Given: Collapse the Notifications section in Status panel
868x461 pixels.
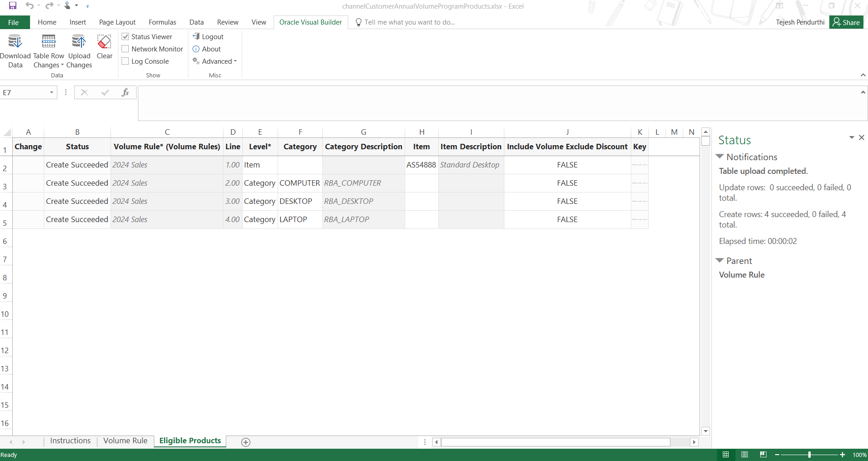Looking at the screenshot, I should pyautogui.click(x=720, y=157).
